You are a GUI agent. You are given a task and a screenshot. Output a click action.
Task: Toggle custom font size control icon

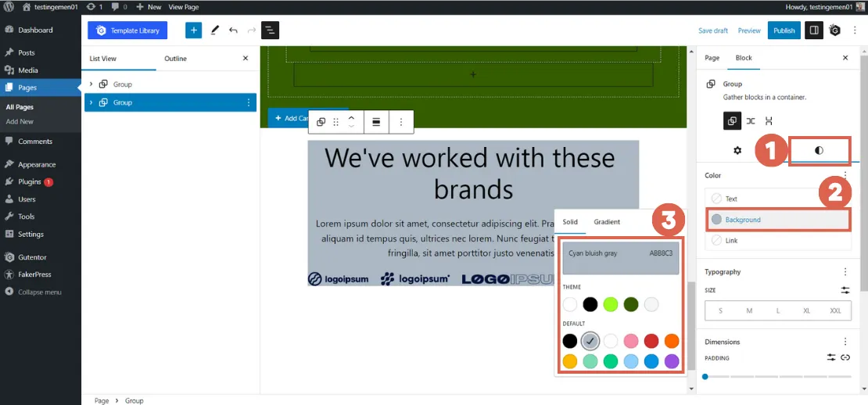pyautogui.click(x=845, y=290)
